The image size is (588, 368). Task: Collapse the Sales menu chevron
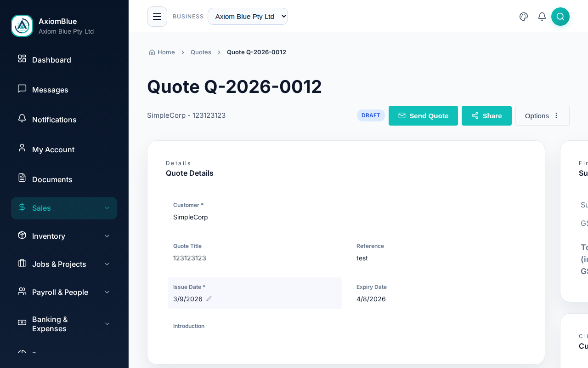[x=107, y=208]
